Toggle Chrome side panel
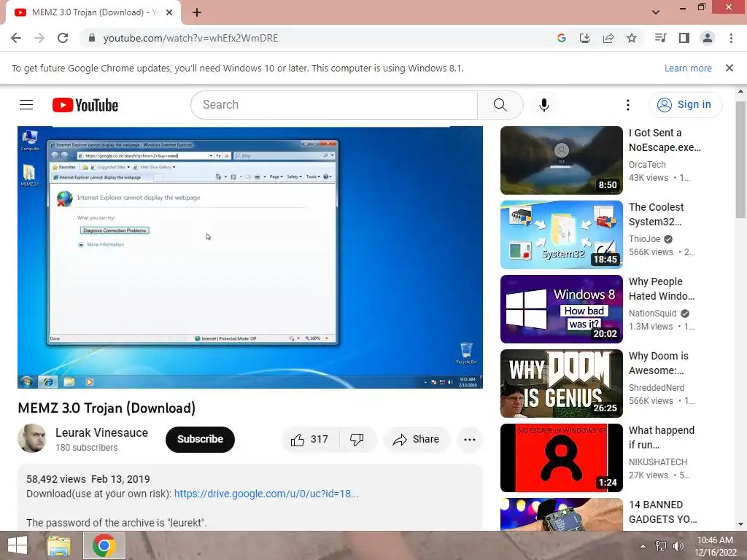Viewport: 747px width, 560px height. pyautogui.click(x=684, y=38)
